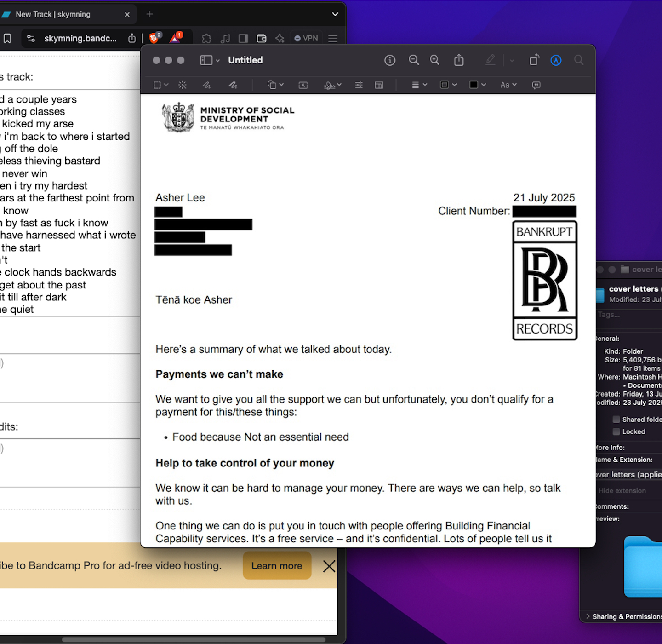The width and height of the screenshot is (662, 644).
Task: Open the Border Color menu
Action: tap(448, 85)
